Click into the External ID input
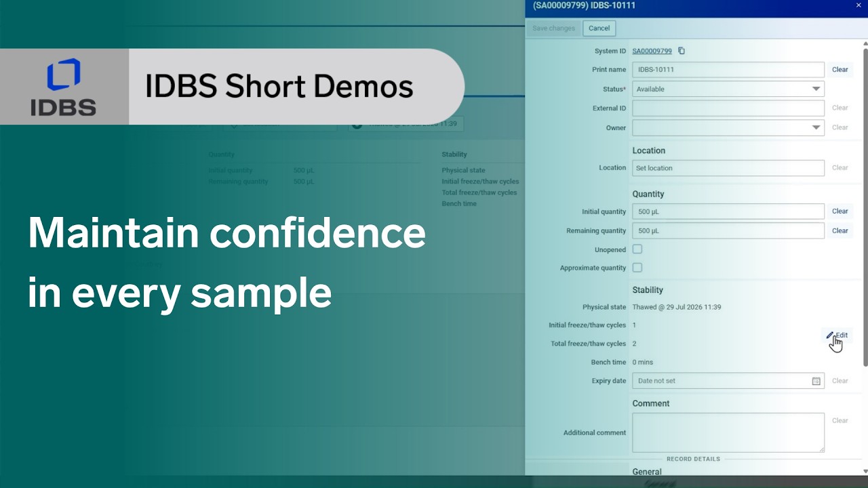868x488 pixels. 728,108
